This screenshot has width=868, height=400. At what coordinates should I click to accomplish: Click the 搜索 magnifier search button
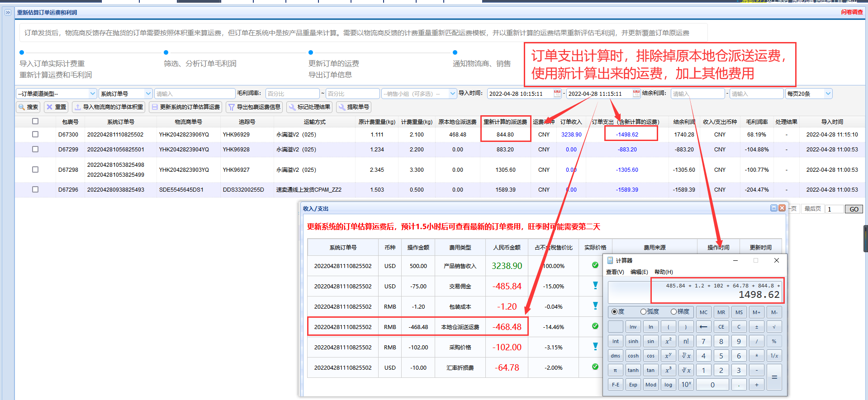[x=28, y=107]
